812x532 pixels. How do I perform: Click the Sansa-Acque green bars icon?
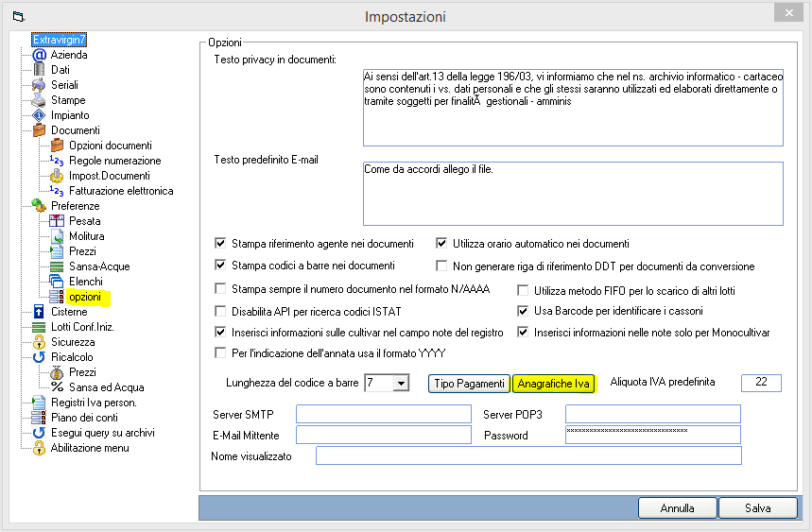(57, 266)
